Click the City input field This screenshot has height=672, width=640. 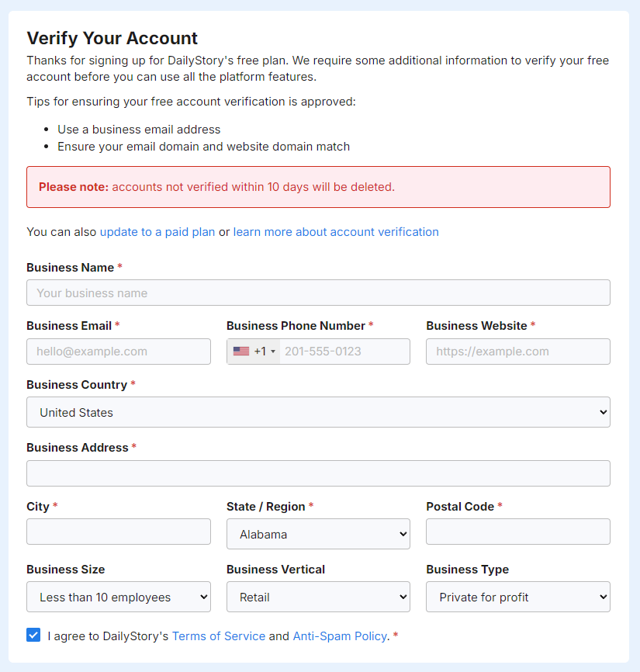pyautogui.click(x=119, y=532)
